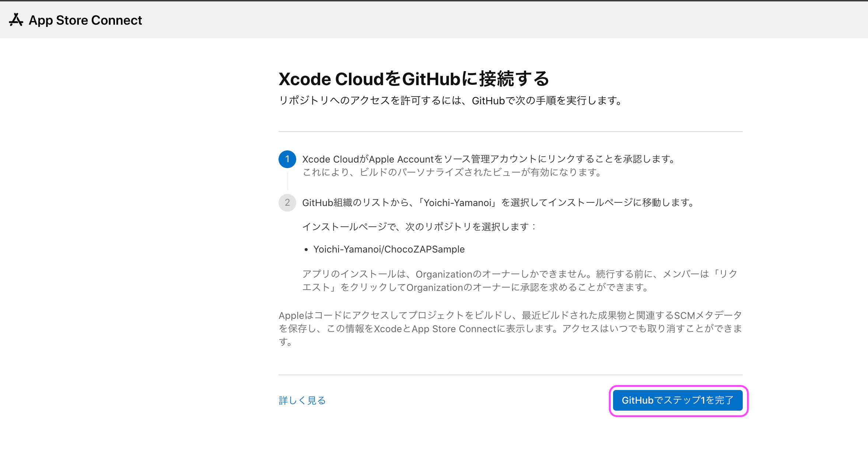Click the vertical connector line between steps

coord(287,181)
